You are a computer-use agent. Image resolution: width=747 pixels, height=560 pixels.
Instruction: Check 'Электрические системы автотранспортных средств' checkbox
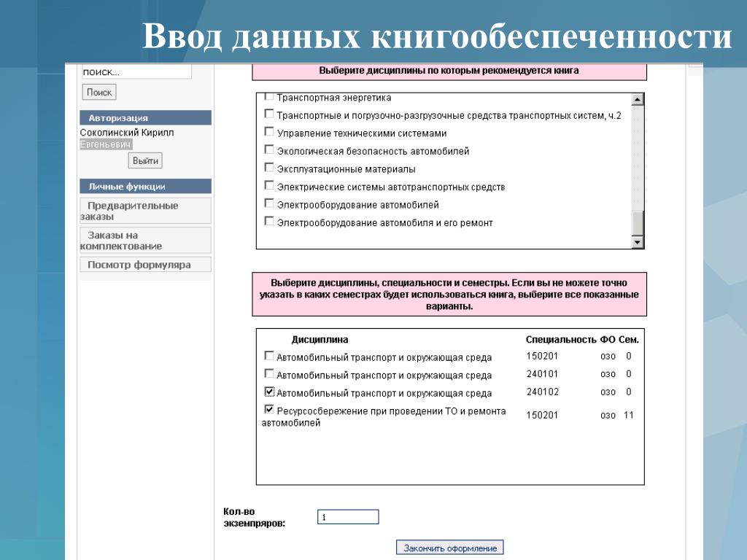coord(268,185)
